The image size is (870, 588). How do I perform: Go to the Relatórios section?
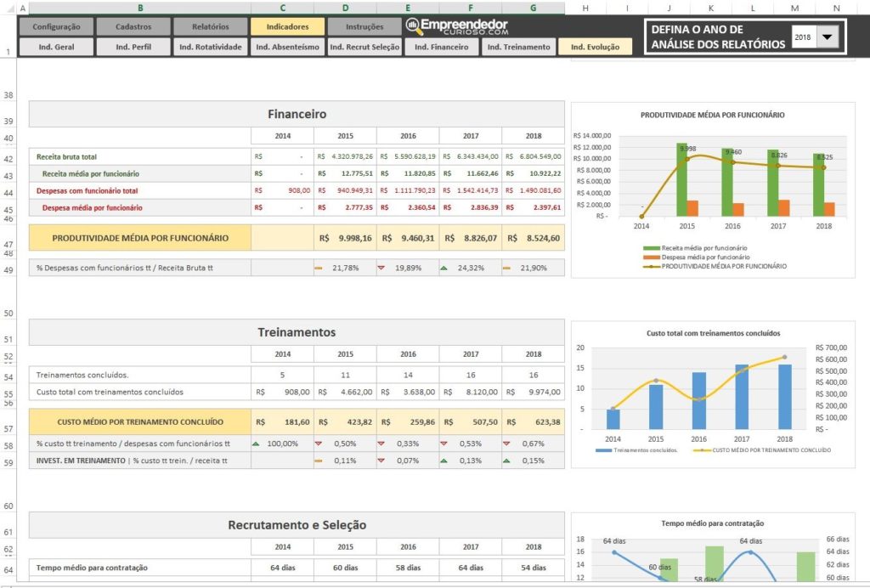click(x=211, y=26)
